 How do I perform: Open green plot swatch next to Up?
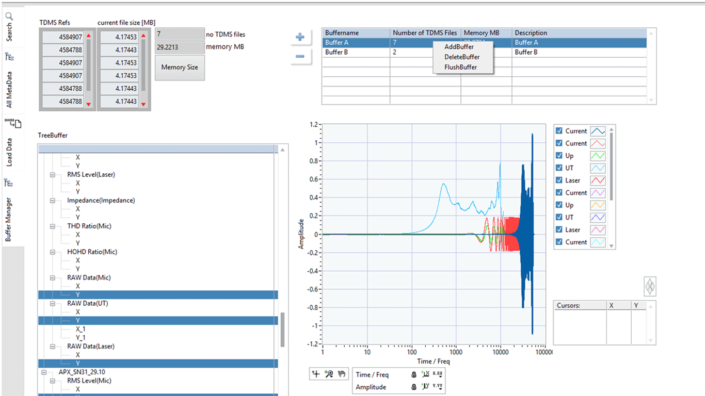[x=598, y=156]
